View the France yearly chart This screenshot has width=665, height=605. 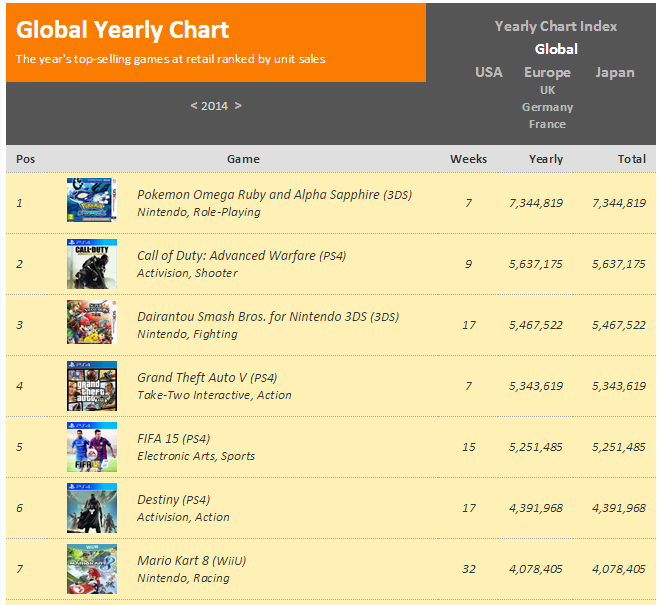pos(547,124)
